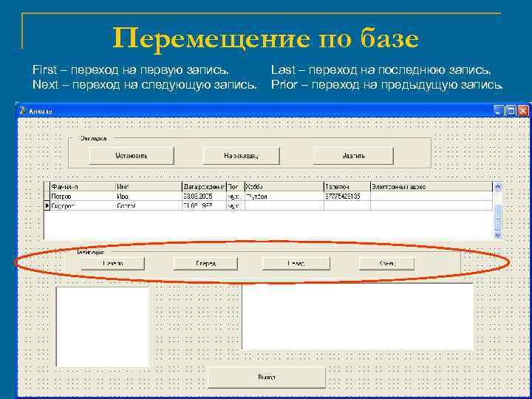Select the Петров surname cell

coord(83,196)
